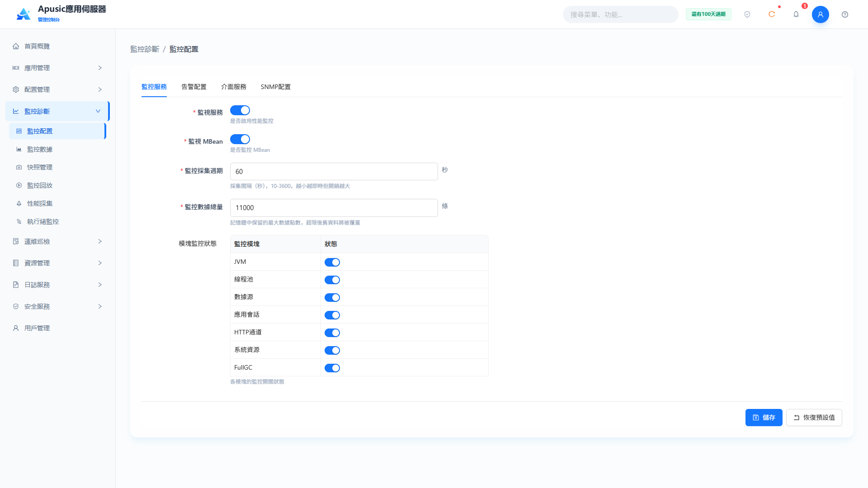
Task: Toggle the 監視服務 switch
Action: click(x=240, y=110)
